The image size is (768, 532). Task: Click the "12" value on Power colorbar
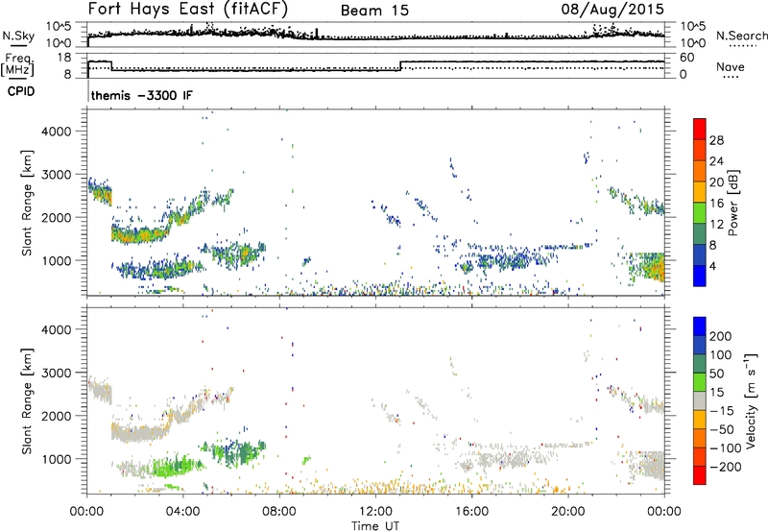click(716, 225)
